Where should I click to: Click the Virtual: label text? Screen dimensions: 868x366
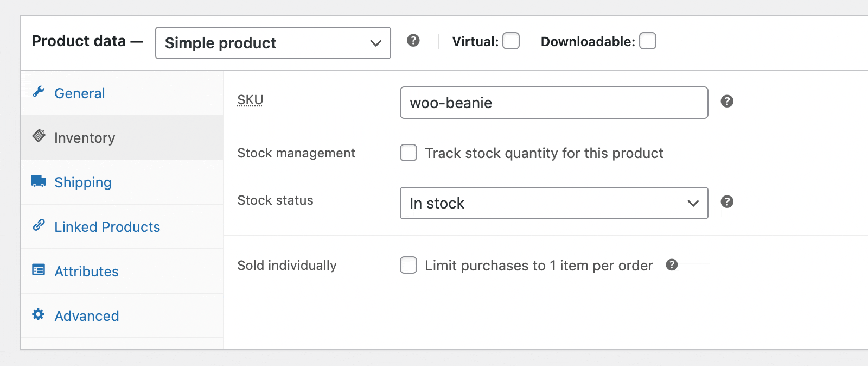point(475,42)
